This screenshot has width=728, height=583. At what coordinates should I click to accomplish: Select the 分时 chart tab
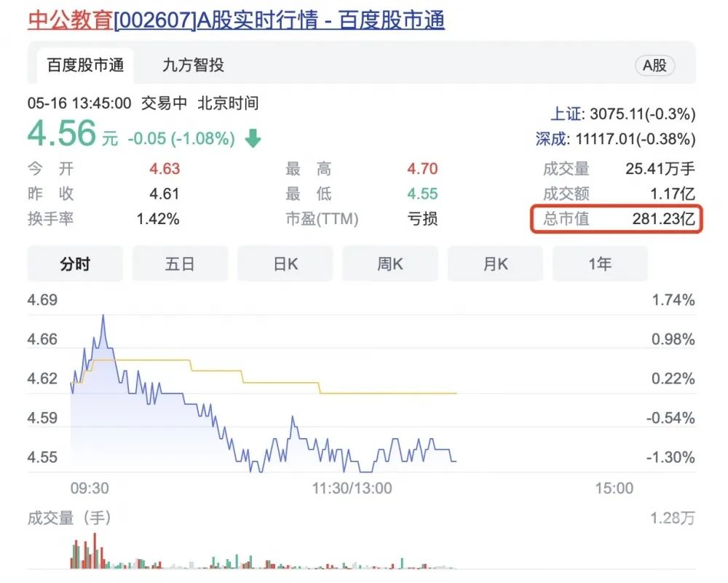pyautogui.click(x=75, y=263)
